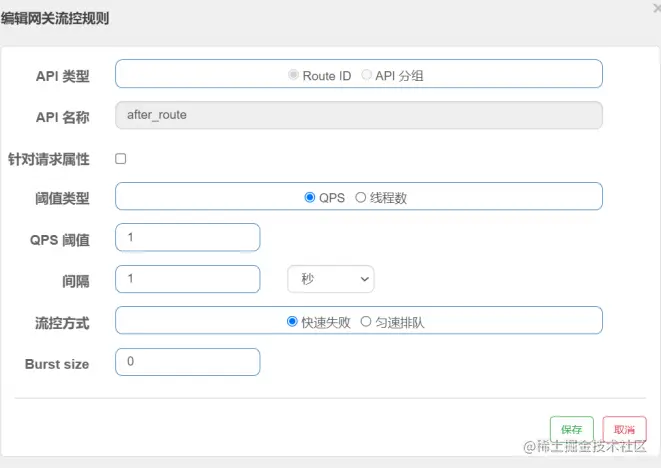Viewport: 661px width, 468px height.
Task: Click the API 名称 field showing after_route
Action: (x=359, y=115)
